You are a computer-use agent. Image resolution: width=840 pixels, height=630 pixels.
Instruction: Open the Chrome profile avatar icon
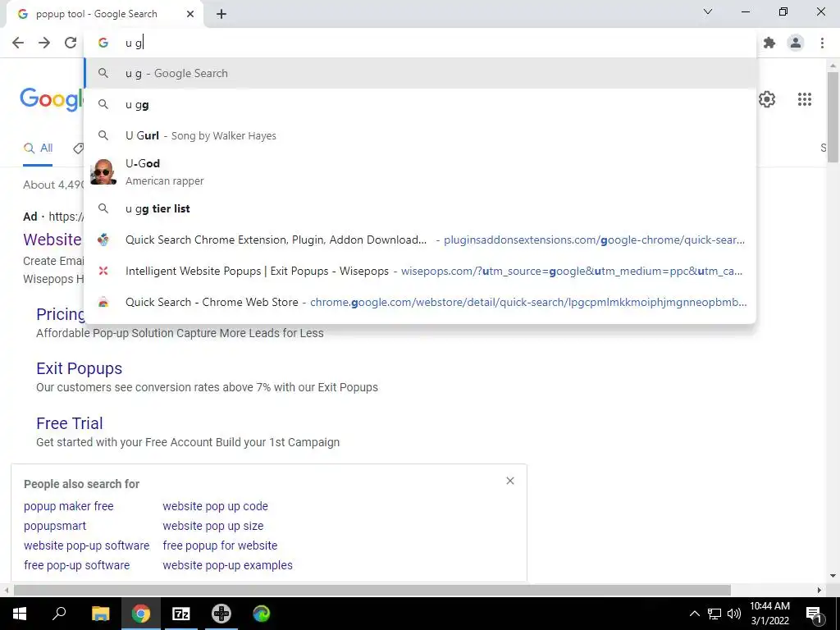coord(796,43)
